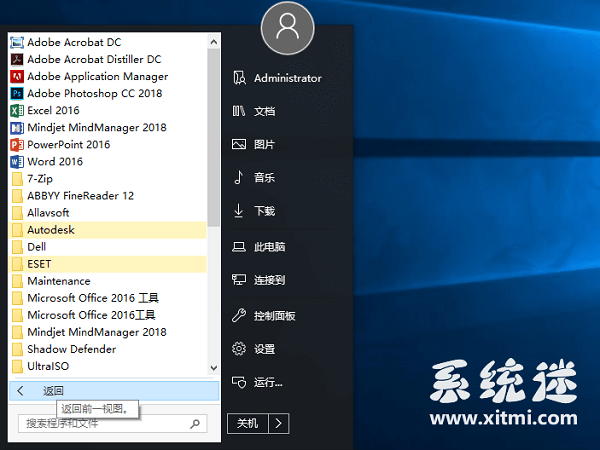
Task: Open 文档 documents link
Action: pos(264,111)
